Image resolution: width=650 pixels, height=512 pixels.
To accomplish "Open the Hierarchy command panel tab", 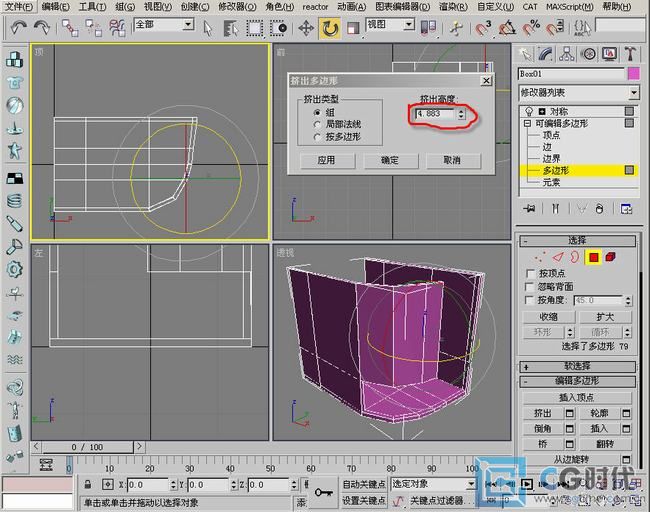I will click(x=567, y=54).
